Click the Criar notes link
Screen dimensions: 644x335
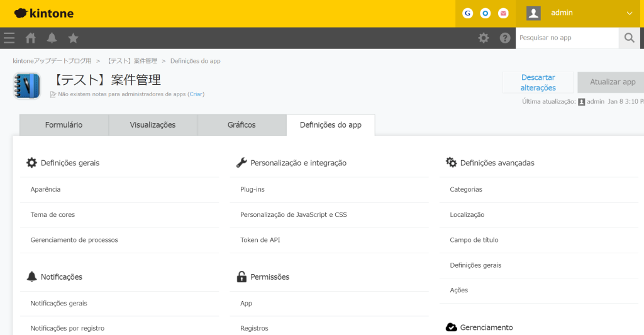[x=196, y=94]
